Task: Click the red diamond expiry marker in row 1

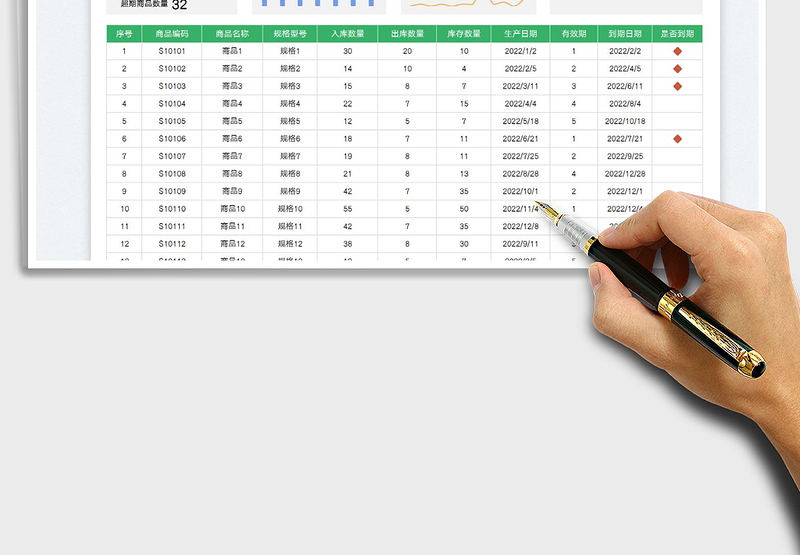Action: 677,51
